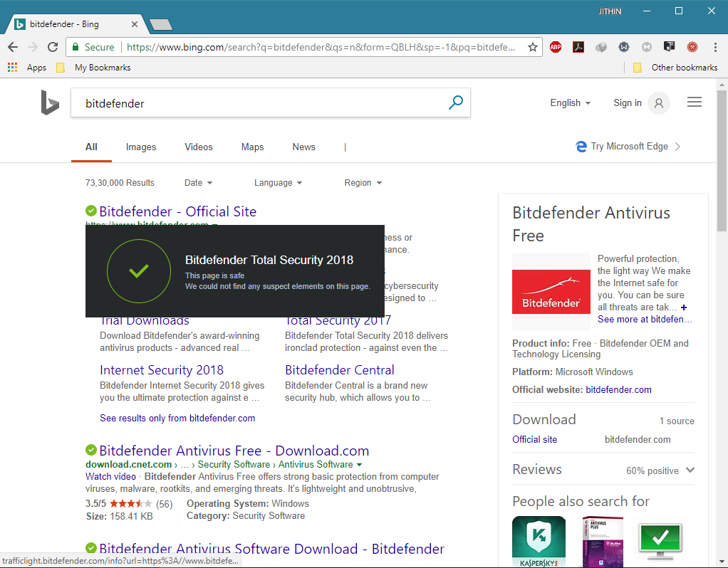The height and width of the screenshot is (568, 728).
Task: Expand the Reviews 60% positive section
Action: coord(690,470)
